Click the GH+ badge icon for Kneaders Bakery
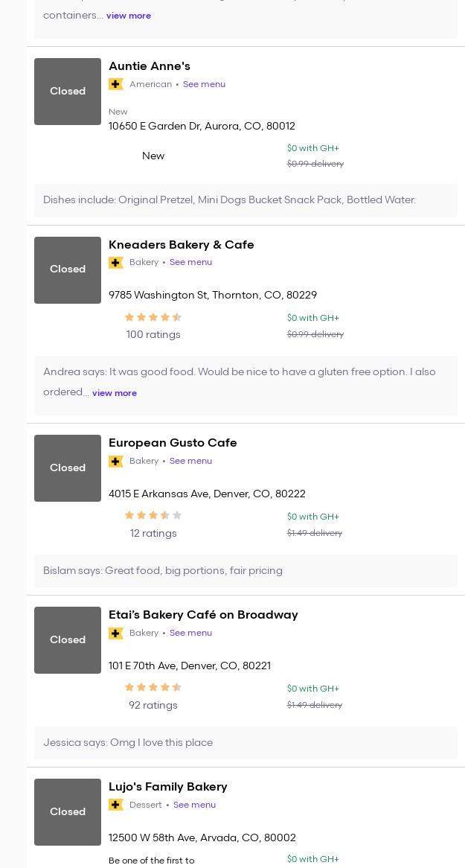This screenshot has width=465, height=868. coord(116,263)
